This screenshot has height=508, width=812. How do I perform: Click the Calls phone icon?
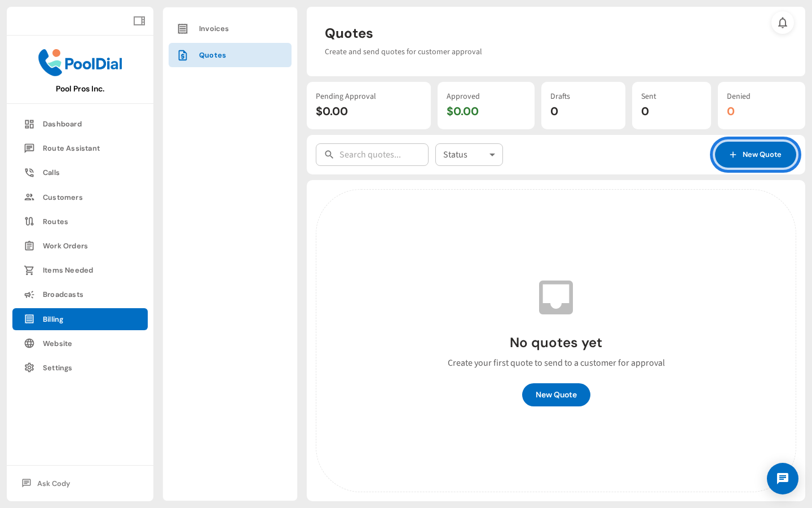click(29, 173)
